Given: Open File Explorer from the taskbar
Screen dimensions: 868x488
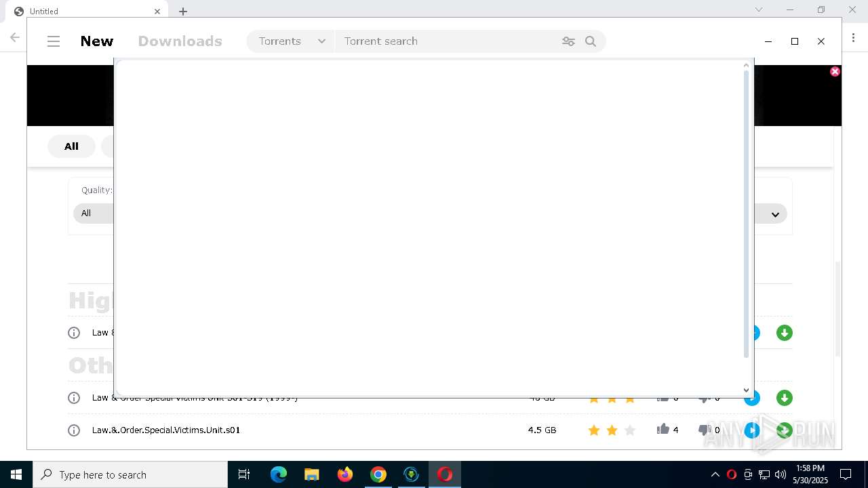Looking at the screenshot, I should pos(312,474).
